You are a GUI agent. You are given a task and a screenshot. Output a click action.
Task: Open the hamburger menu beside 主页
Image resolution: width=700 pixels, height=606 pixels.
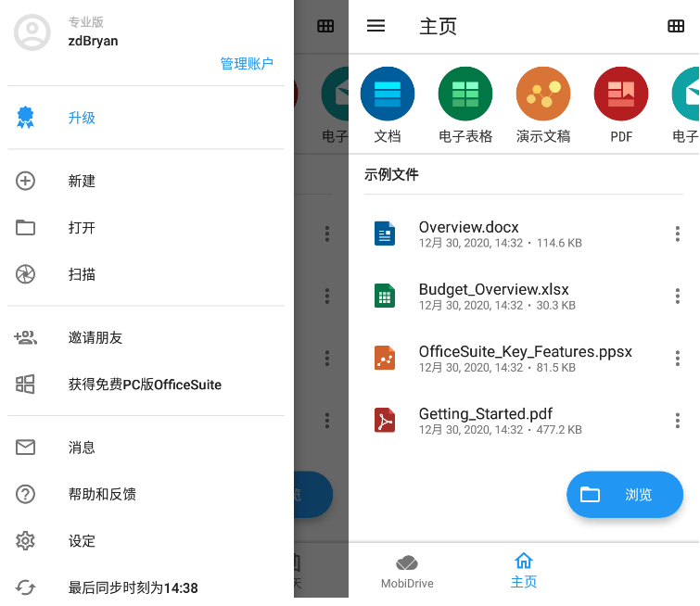(375, 26)
